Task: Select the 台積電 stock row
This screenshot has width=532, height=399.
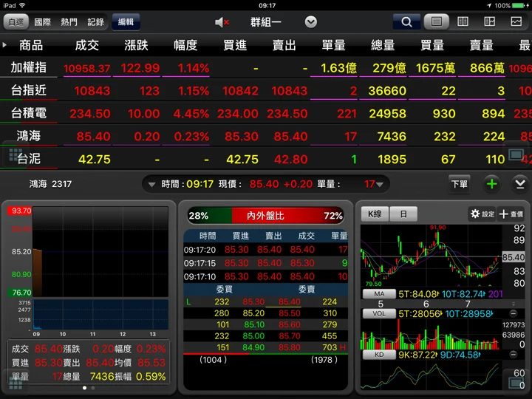Action: [x=266, y=113]
